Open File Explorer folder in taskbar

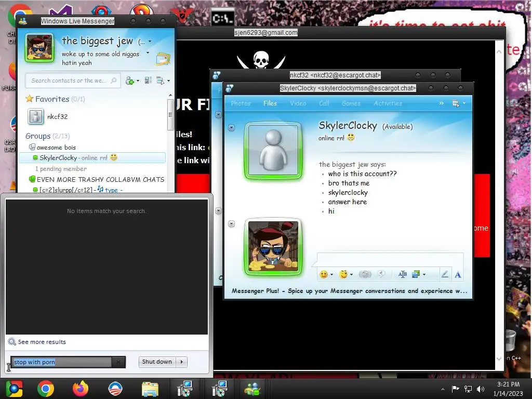coord(150,389)
